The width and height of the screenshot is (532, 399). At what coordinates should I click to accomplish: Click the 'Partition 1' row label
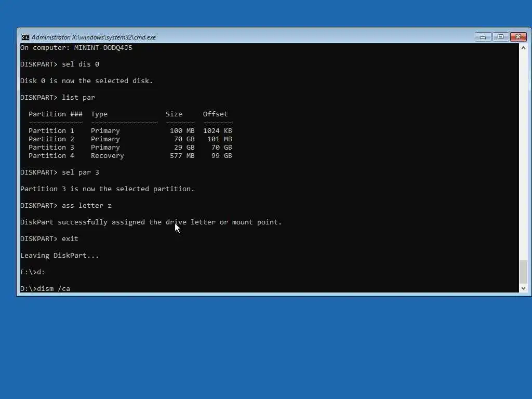coord(51,130)
